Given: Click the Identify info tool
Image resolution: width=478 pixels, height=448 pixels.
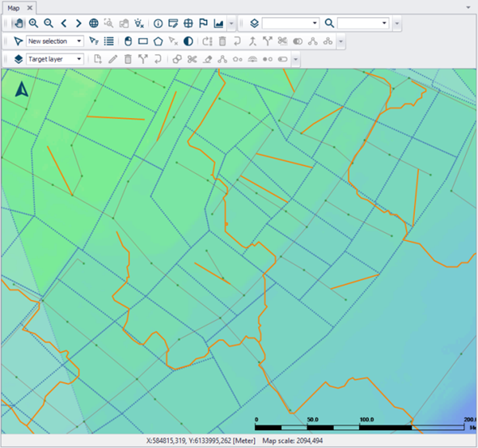Looking at the screenshot, I should point(158,23).
